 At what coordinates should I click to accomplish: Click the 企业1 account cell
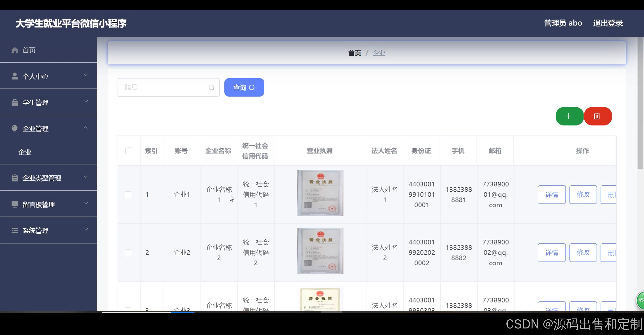[x=182, y=195]
